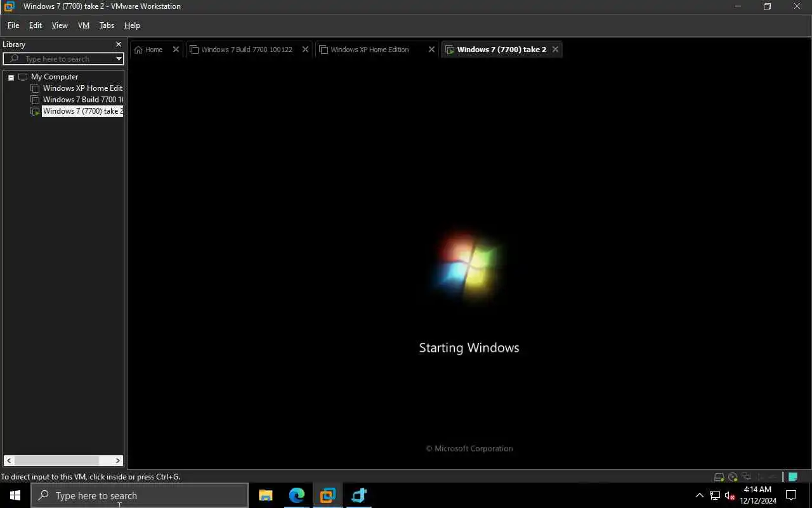Open the notification center
This screenshot has height=508, width=812.
coord(791,495)
